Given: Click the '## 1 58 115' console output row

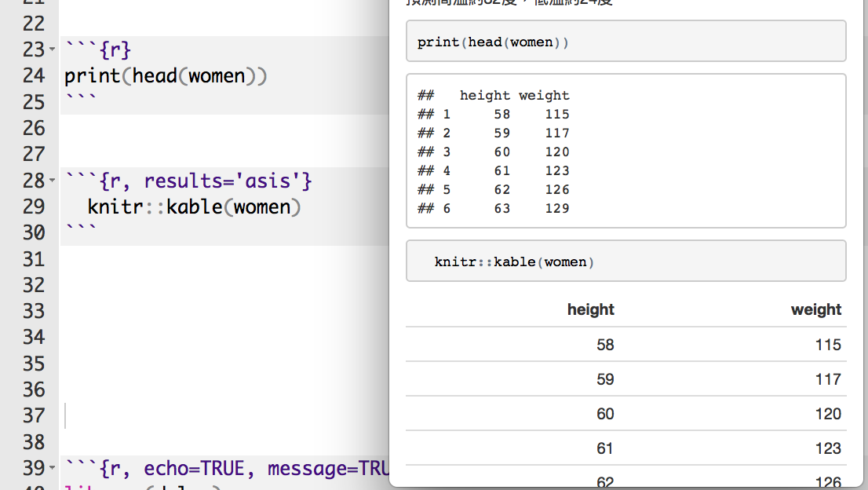Looking at the screenshot, I should (493, 114).
